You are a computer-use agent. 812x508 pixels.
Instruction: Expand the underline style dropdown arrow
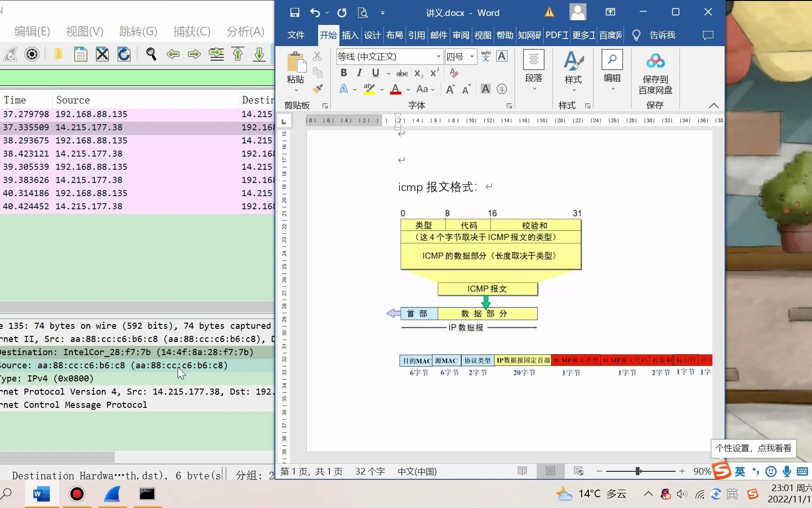388,73
